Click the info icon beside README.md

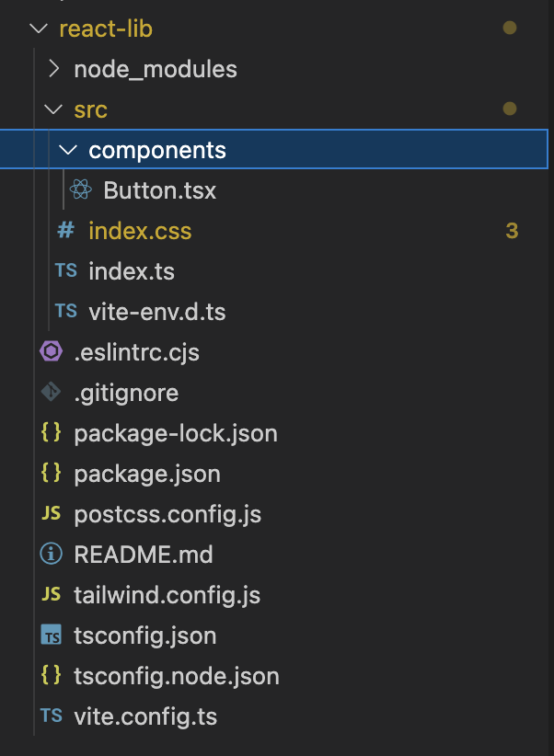click(x=51, y=554)
